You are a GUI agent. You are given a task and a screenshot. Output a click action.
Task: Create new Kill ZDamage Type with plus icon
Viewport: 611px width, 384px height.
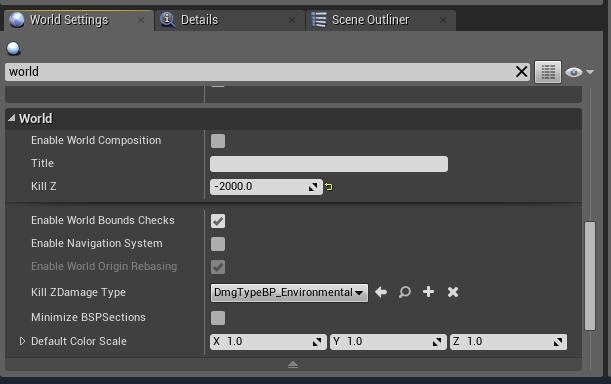pyautogui.click(x=428, y=292)
